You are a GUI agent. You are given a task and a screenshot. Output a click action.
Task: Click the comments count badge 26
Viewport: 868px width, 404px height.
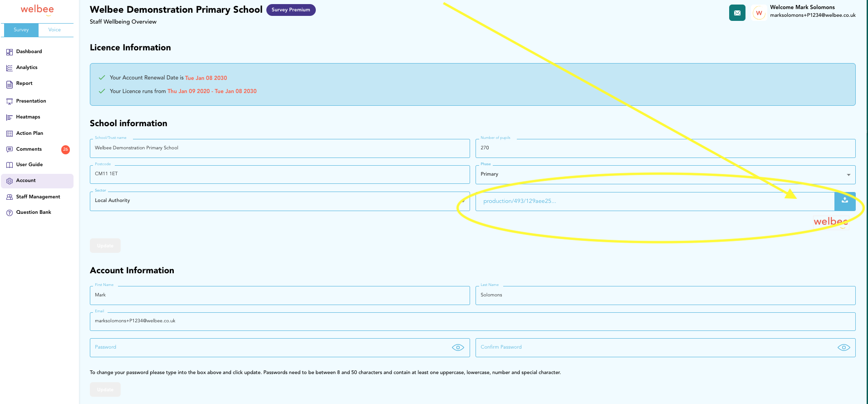coord(65,149)
